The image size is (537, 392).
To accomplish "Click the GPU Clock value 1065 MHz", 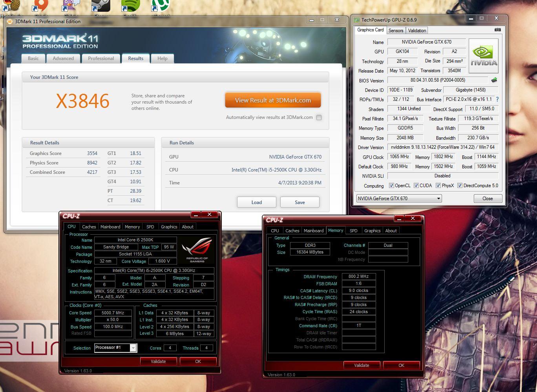I will pos(399,157).
